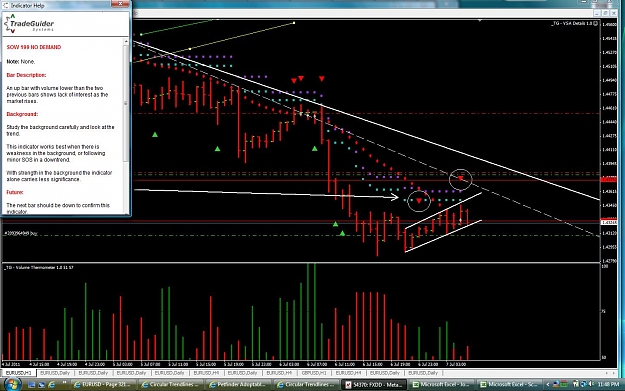
Task: Open the 'Petfinder Adoptabl...' taskbar window
Action: point(240,385)
